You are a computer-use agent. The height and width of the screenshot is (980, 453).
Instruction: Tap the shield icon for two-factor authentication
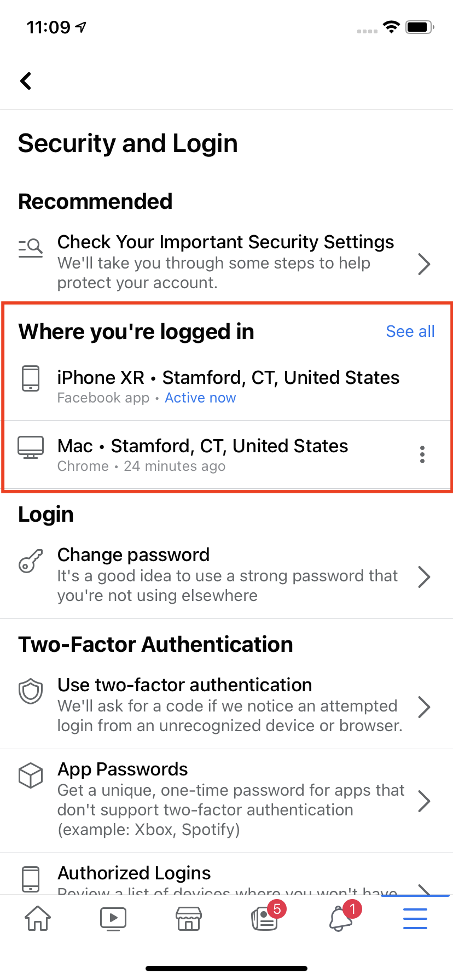[31, 691]
